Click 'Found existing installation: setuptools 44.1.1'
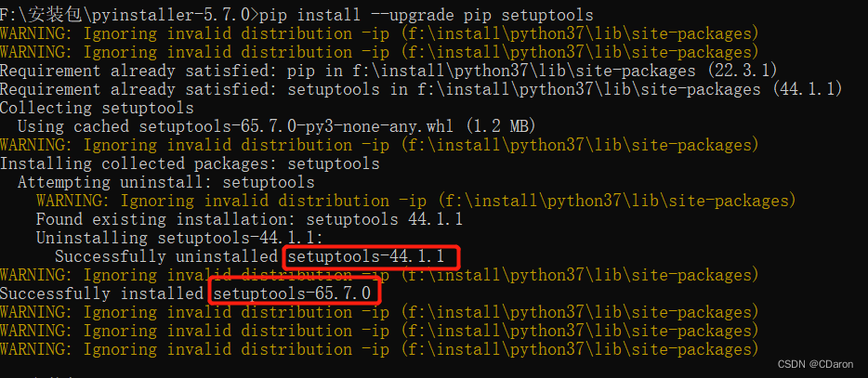The width and height of the screenshot is (868, 378). (249, 220)
